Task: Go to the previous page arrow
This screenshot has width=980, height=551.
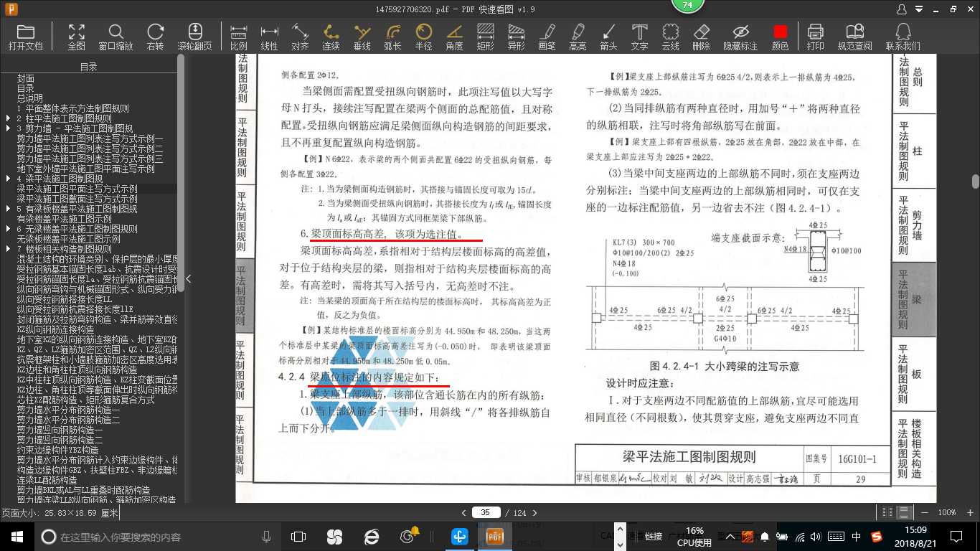Action: click(464, 512)
